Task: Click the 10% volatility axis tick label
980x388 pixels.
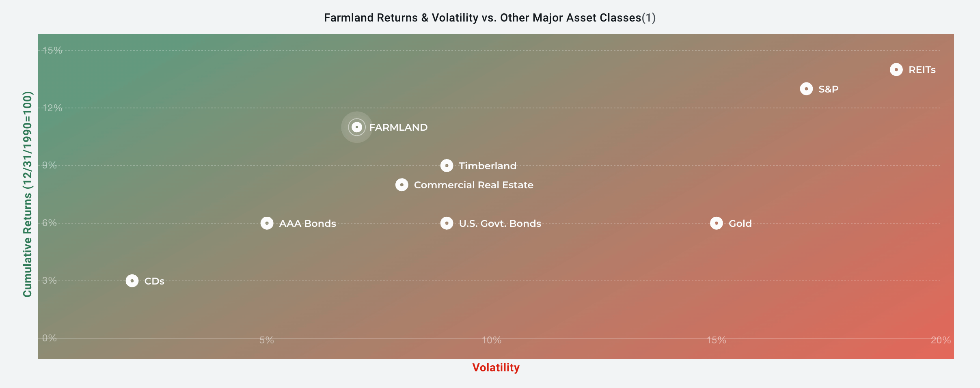Action: (x=491, y=340)
